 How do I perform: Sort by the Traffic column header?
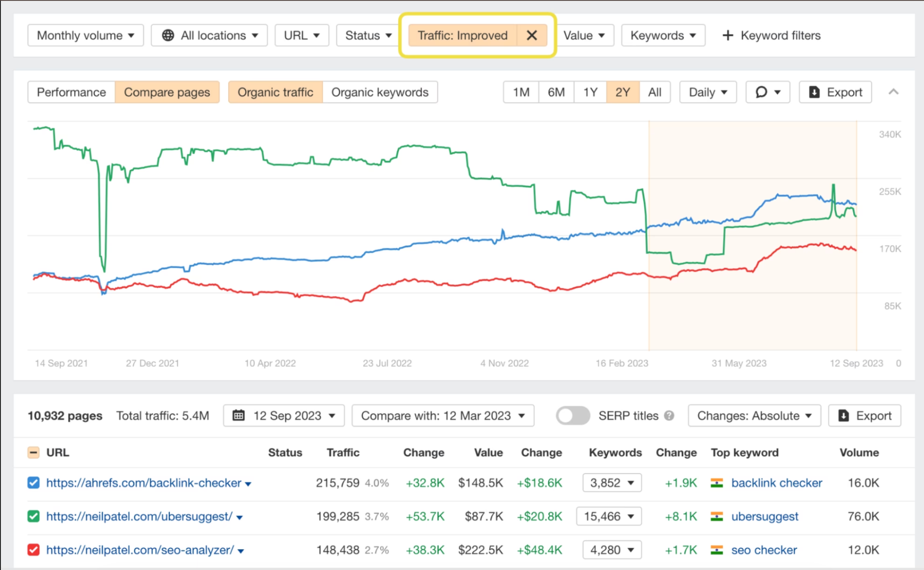click(343, 452)
